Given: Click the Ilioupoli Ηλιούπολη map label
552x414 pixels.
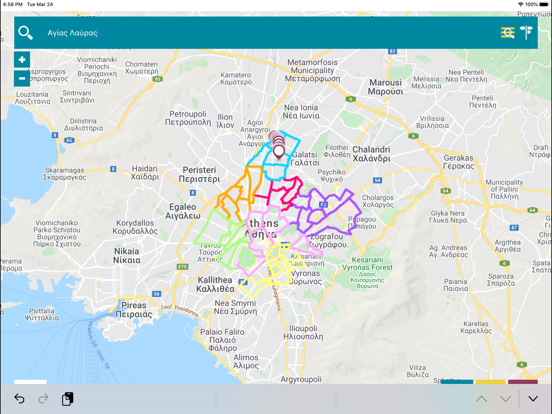Looking at the screenshot, I should 303,332.
